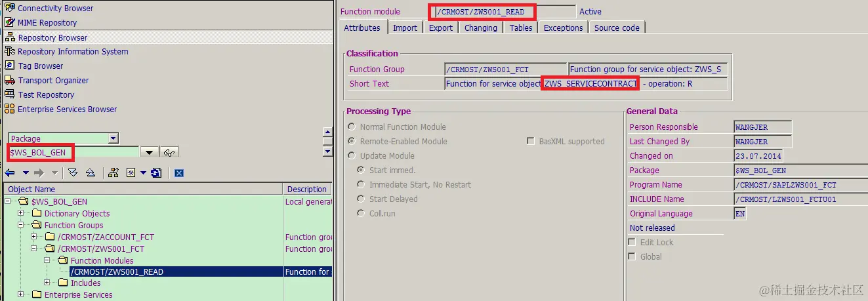Click the asterisk favorites toolbar icon

click(131, 172)
